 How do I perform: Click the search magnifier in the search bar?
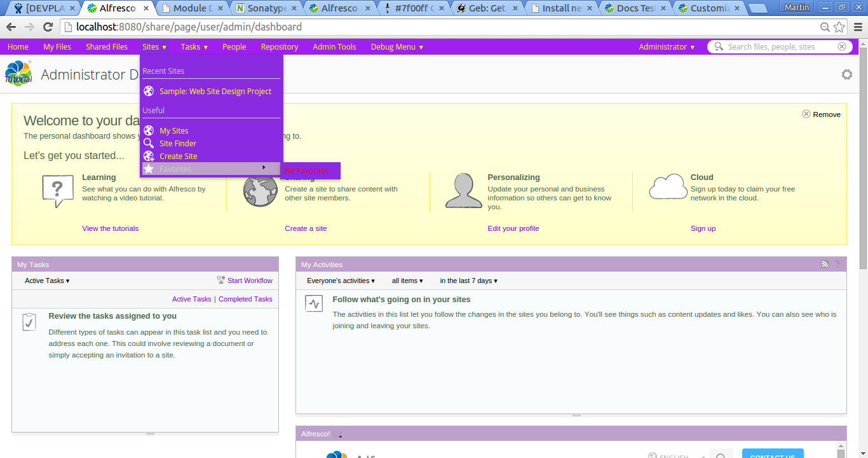click(x=719, y=46)
